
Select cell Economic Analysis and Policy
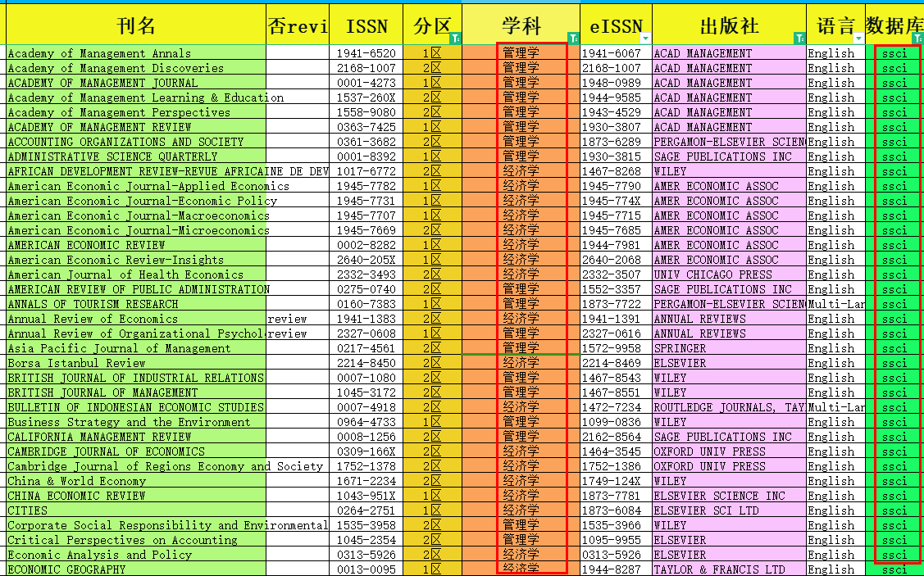(x=136, y=554)
